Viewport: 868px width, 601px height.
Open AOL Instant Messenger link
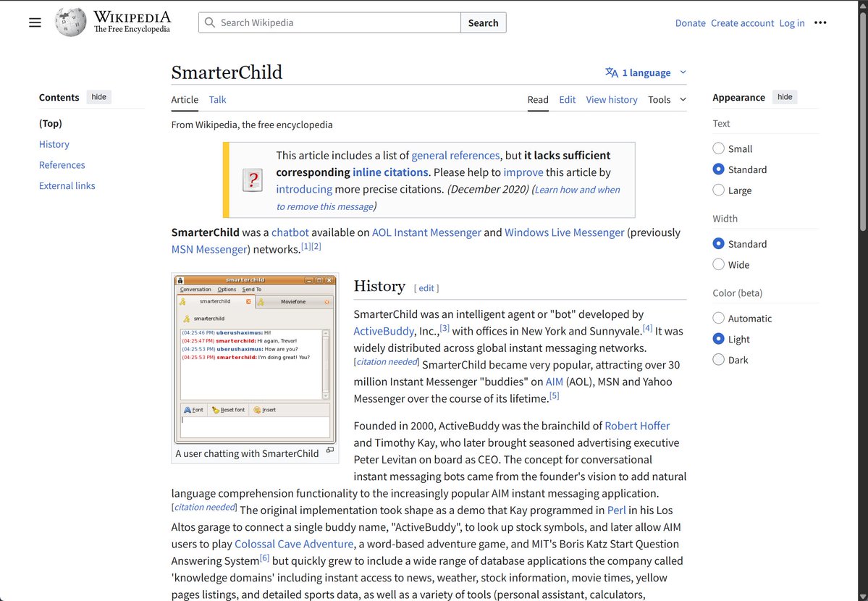point(426,232)
